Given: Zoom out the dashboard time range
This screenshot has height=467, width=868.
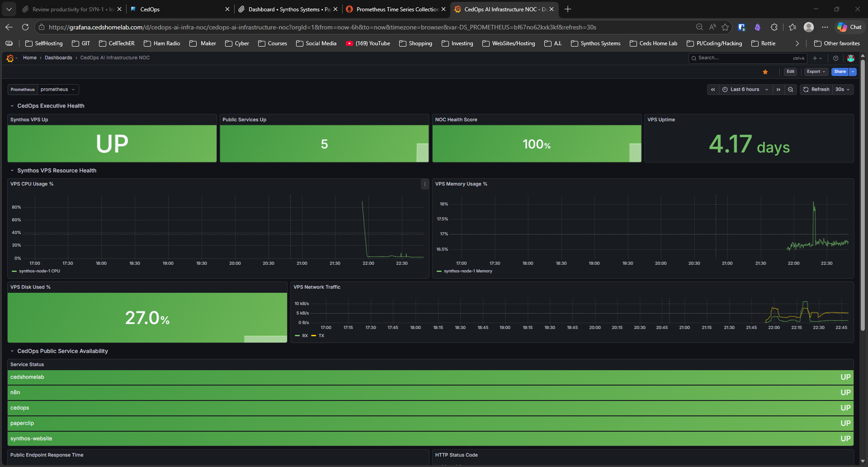Looking at the screenshot, I should tap(791, 90).
